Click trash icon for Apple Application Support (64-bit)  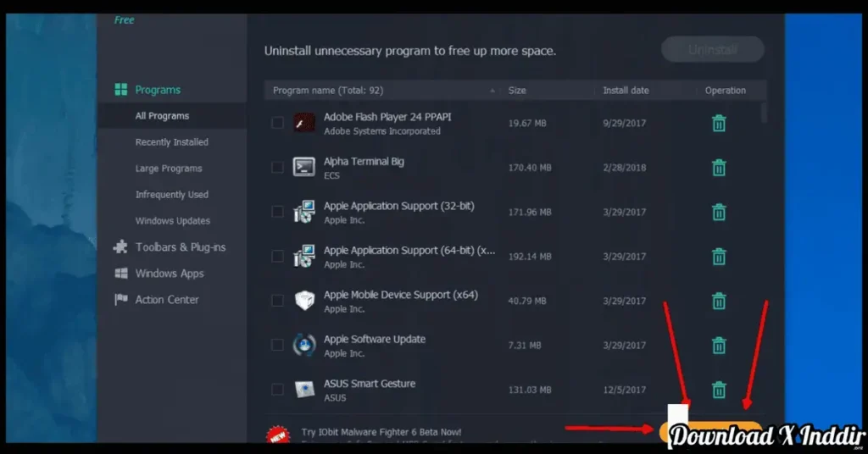tap(719, 257)
